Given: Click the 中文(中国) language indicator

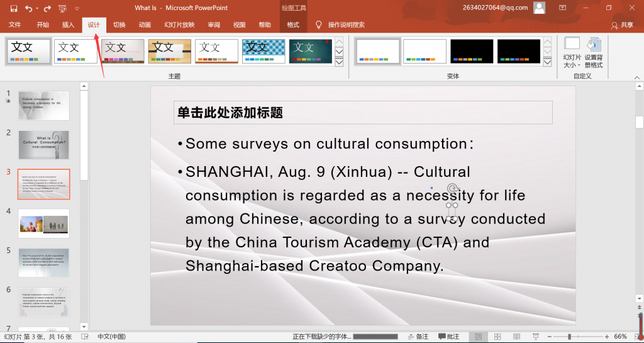Looking at the screenshot, I should [x=112, y=337].
